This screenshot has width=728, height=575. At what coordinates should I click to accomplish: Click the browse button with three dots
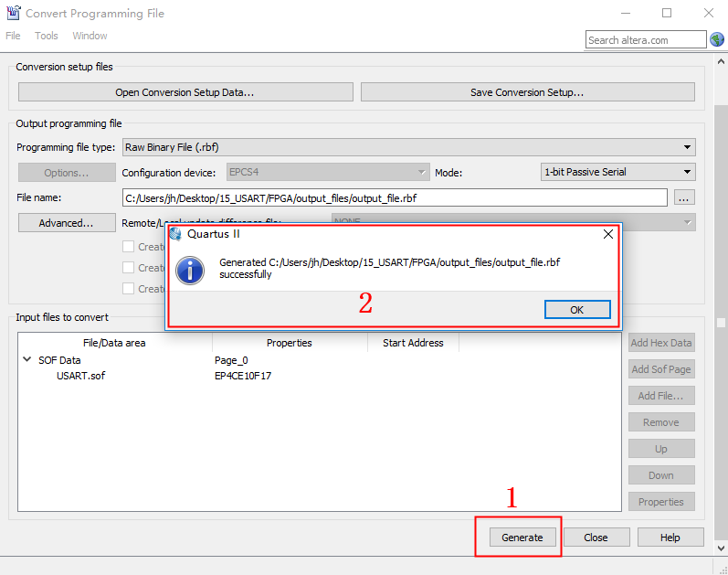[x=685, y=197]
